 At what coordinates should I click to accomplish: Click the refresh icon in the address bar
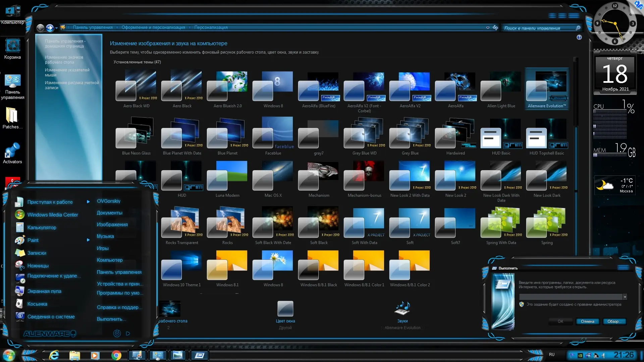pos(495,28)
